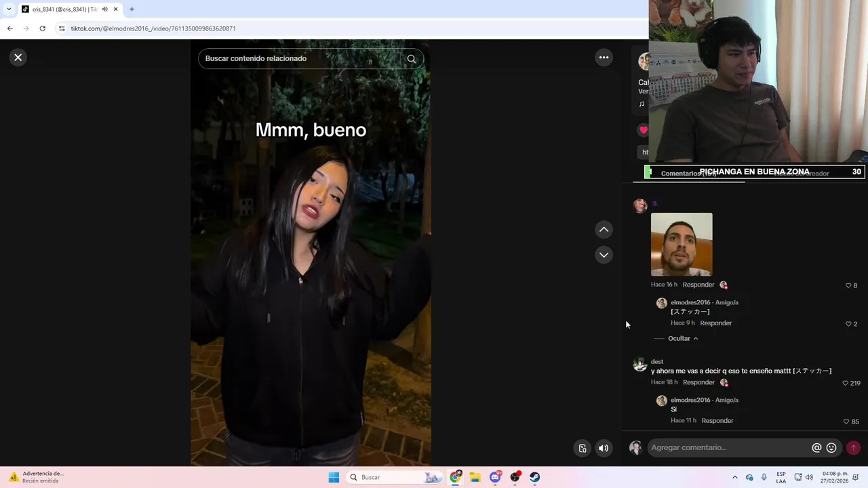
Task: Click the first commenter's avatar
Action: [640, 205]
